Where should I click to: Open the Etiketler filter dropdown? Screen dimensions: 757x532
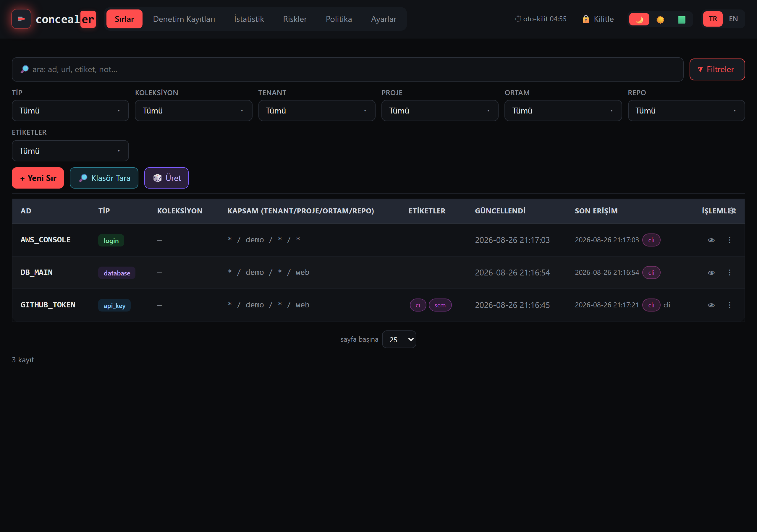70,151
